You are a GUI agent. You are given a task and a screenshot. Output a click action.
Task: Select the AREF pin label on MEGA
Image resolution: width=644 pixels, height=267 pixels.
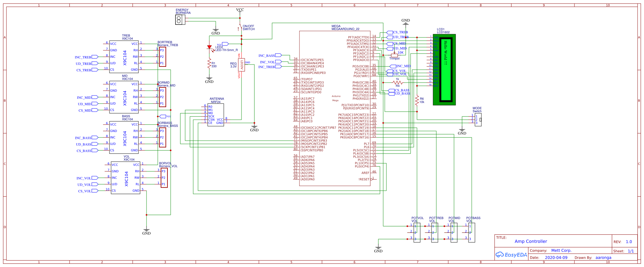coord(365,173)
